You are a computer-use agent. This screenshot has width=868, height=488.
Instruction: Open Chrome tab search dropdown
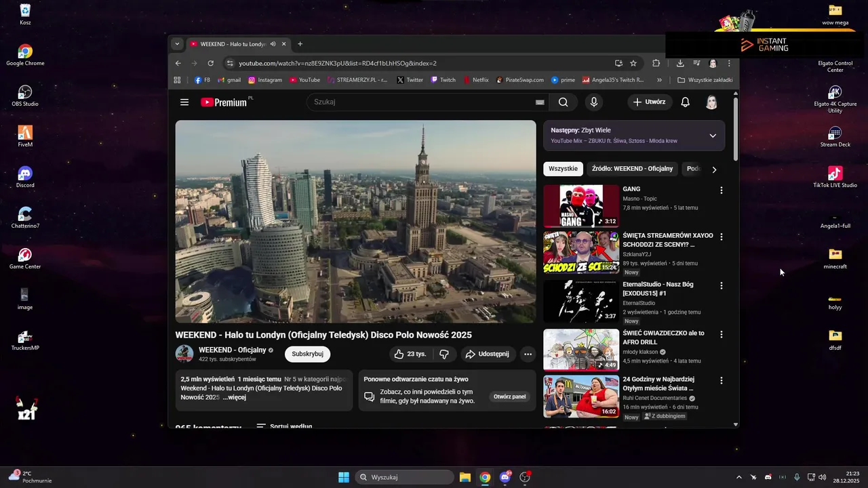177,44
